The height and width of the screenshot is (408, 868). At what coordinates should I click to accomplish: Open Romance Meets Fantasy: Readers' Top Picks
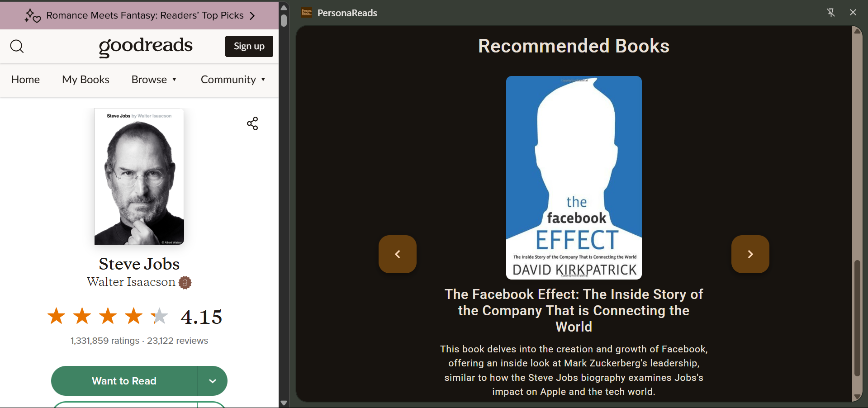pyautogui.click(x=145, y=15)
